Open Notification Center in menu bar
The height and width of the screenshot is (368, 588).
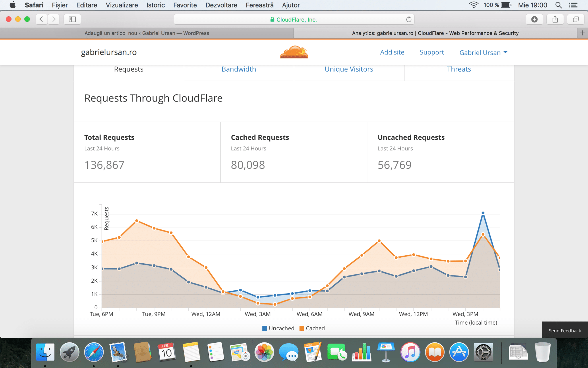[573, 5]
